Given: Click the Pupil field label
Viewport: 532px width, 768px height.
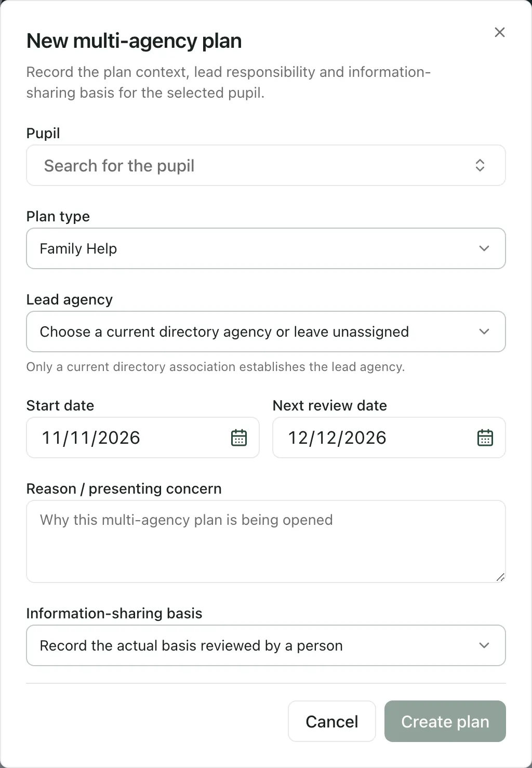Looking at the screenshot, I should 43,134.
